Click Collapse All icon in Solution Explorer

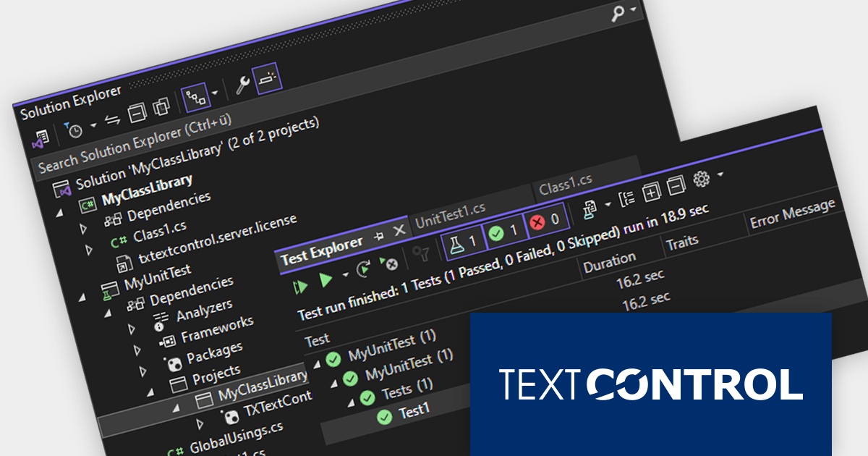136,112
